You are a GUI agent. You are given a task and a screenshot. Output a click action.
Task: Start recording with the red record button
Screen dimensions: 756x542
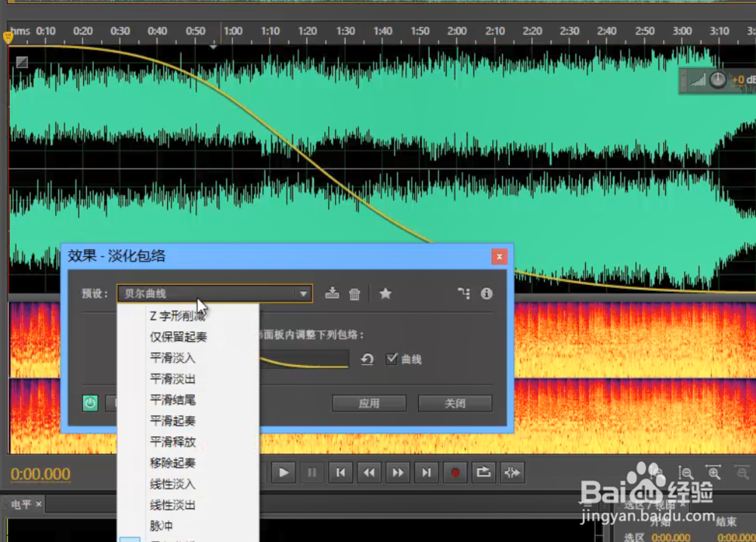[454, 472]
